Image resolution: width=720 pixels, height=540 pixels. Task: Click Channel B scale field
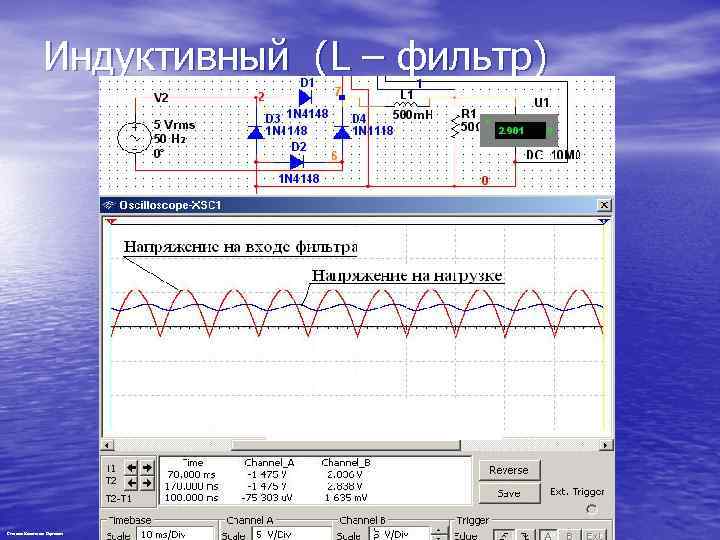pos(399,534)
